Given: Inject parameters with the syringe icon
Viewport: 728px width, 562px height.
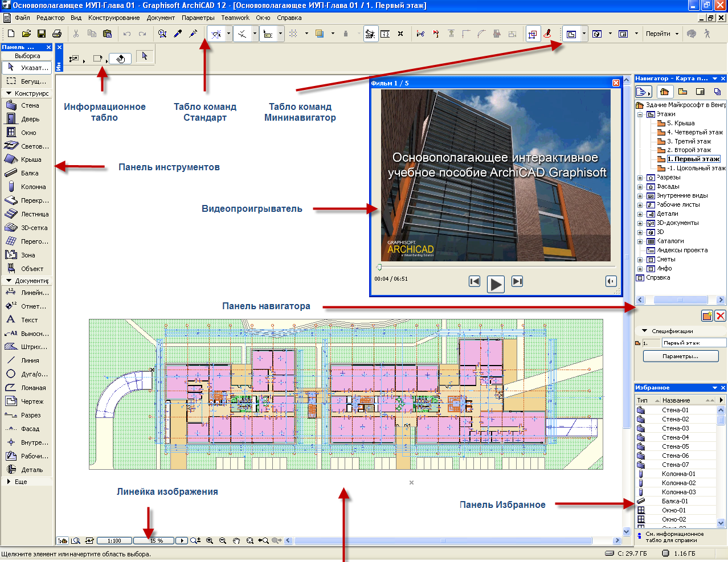Looking at the screenshot, I should point(193,34).
